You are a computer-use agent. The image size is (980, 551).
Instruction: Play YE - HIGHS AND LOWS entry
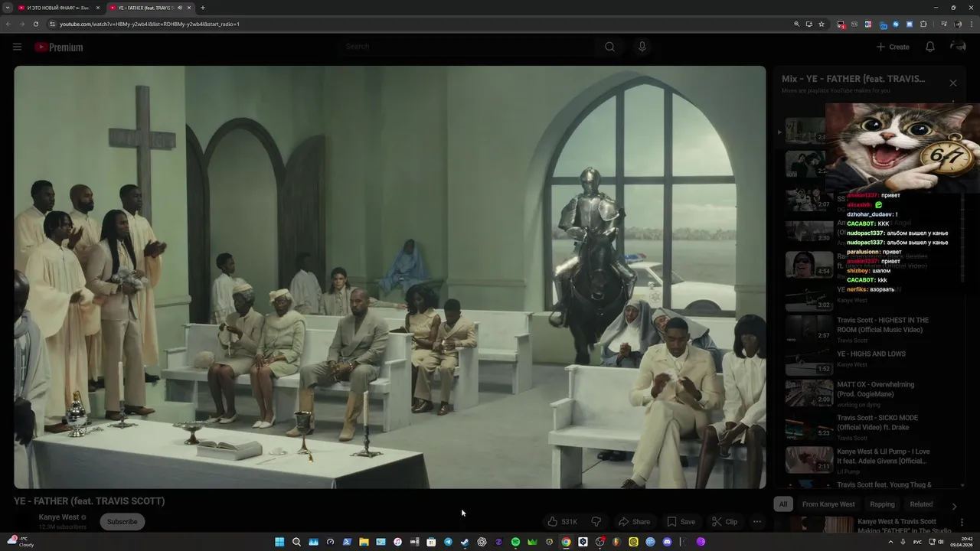[x=871, y=354]
